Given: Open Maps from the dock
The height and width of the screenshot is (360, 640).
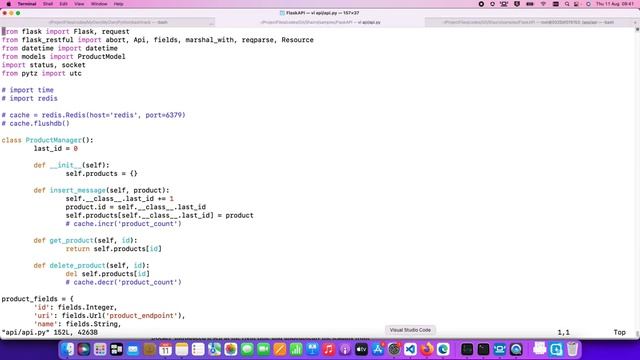Looking at the screenshot, I should [x=214, y=349].
